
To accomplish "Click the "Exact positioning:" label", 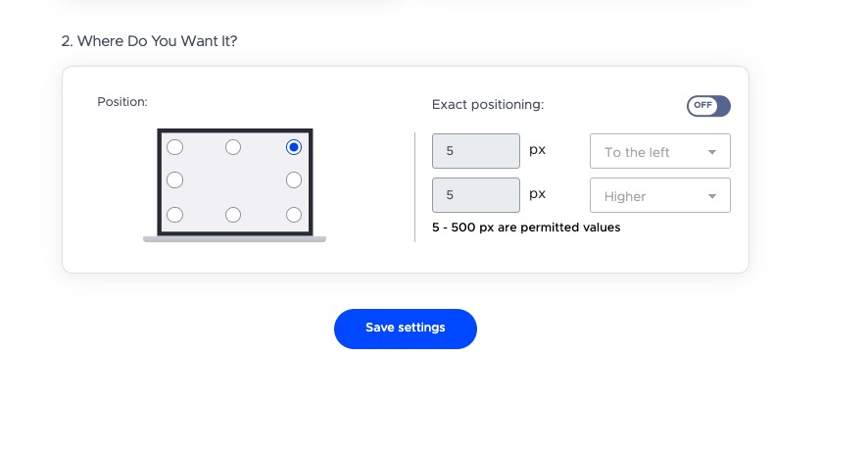I will pyautogui.click(x=487, y=104).
